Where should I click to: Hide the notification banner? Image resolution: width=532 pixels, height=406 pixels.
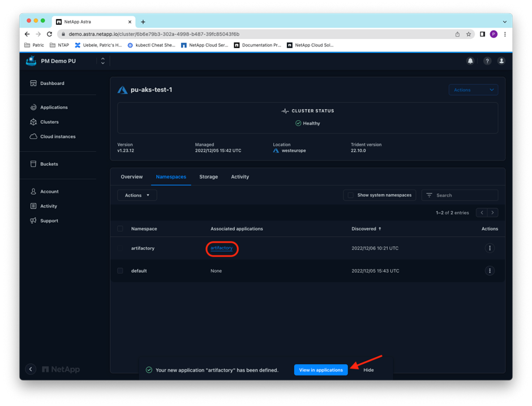(x=368, y=370)
